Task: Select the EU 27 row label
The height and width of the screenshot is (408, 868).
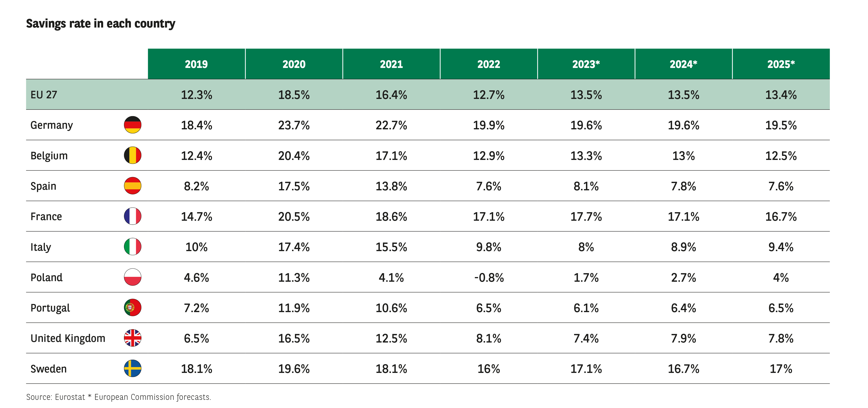Action: (44, 95)
